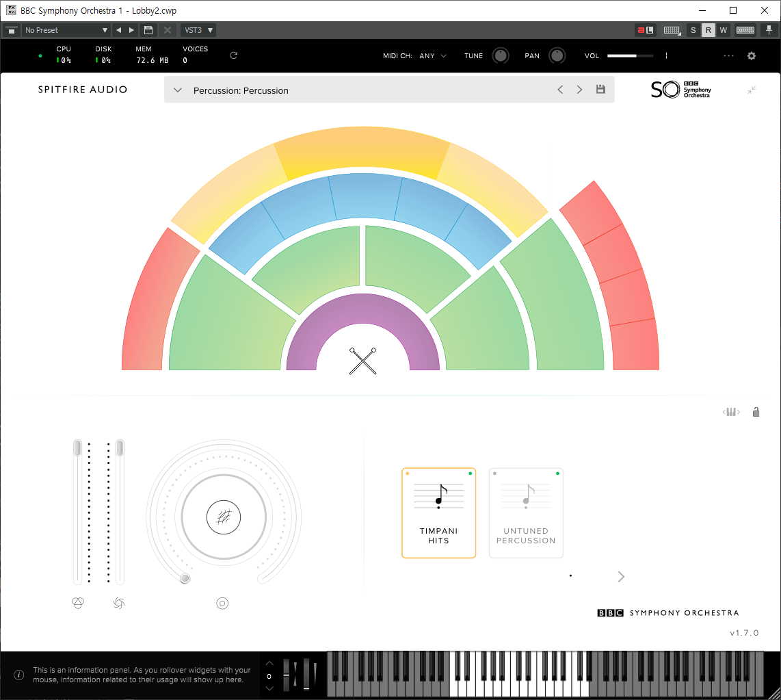This screenshot has height=700, width=781.
Task: Save the Spitfire preset
Action: [x=600, y=89]
